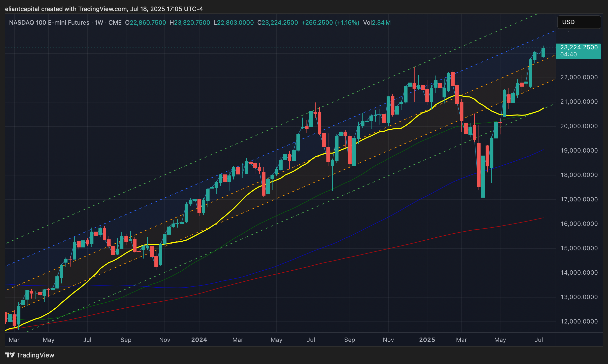
Task: Open the USD currency selector box
Action: (579, 22)
